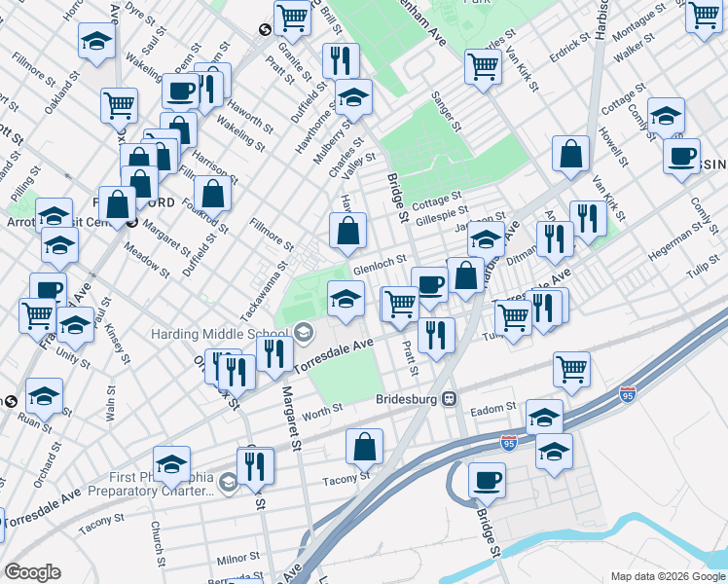Select the restaurant marker beside Van Kirk St
This screenshot has height=584, width=728.
click(588, 222)
